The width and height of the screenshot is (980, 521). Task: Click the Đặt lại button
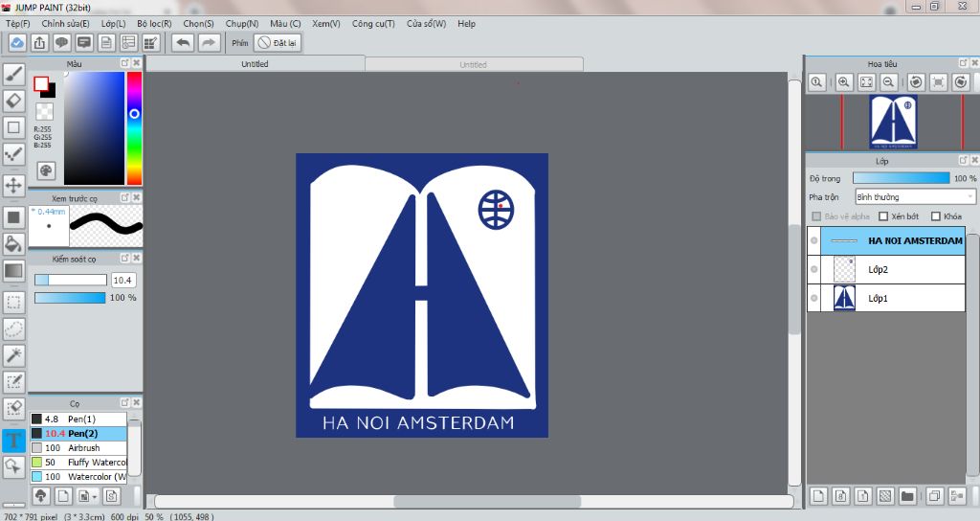pos(278,43)
